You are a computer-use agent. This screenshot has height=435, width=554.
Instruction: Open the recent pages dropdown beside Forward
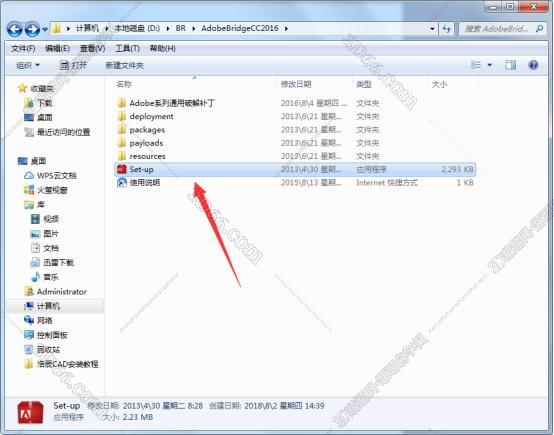[45, 29]
